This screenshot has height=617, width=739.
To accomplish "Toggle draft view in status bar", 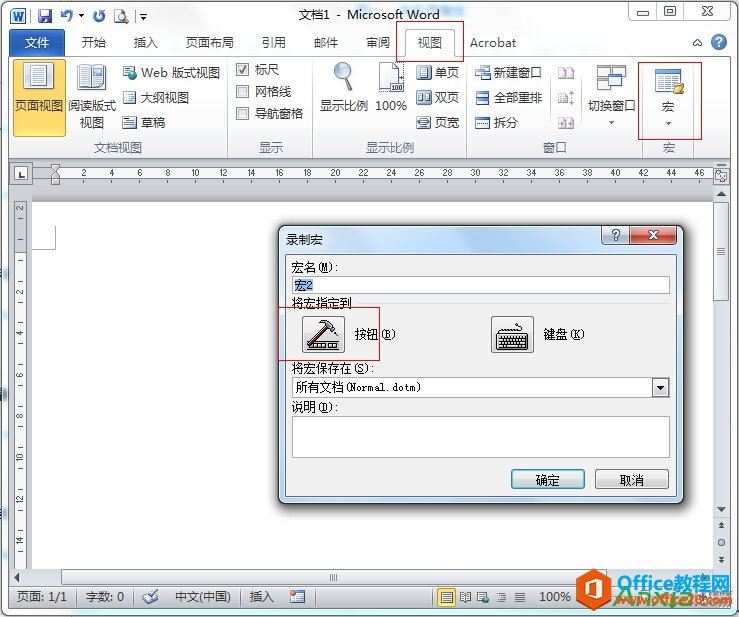I will point(520,597).
